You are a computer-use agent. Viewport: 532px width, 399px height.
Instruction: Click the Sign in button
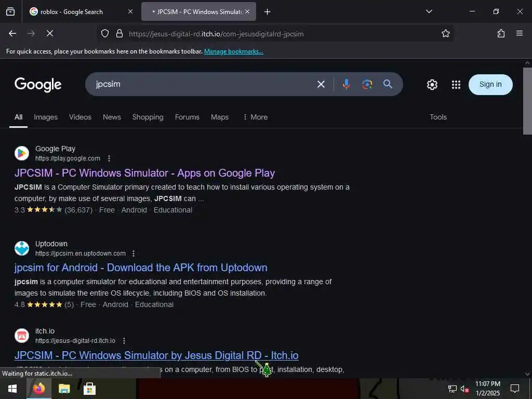coord(490,85)
